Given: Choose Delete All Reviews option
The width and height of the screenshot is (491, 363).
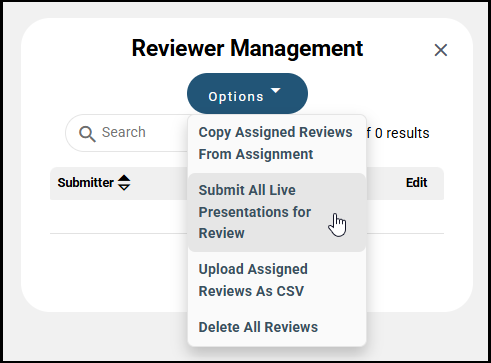Looking at the screenshot, I should [277, 327].
